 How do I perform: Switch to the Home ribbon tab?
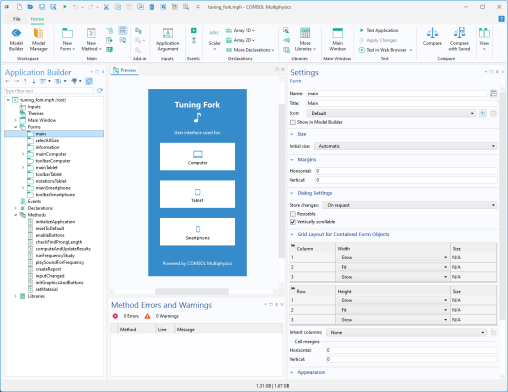click(x=37, y=19)
